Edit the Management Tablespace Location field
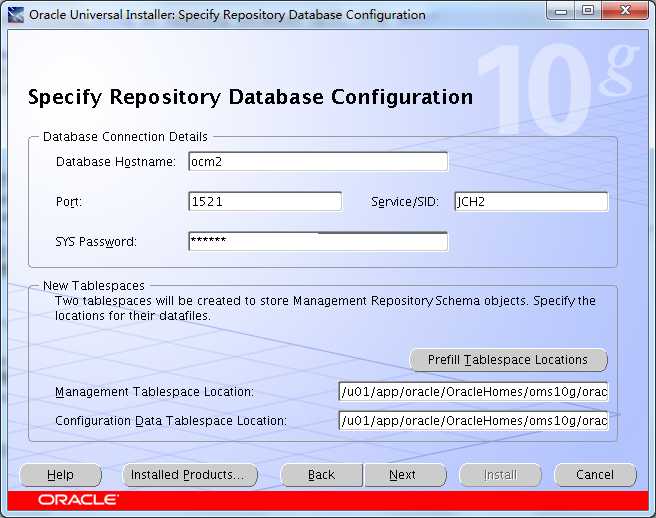656x518 pixels. click(473, 392)
